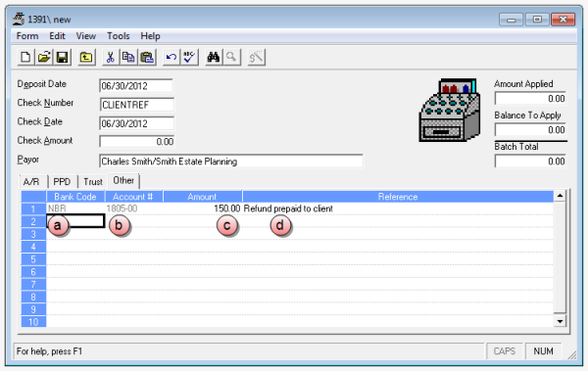Select row header 3 in the grid
This screenshot has width=588, height=371.
pyautogui.click(x=33, y=234)
